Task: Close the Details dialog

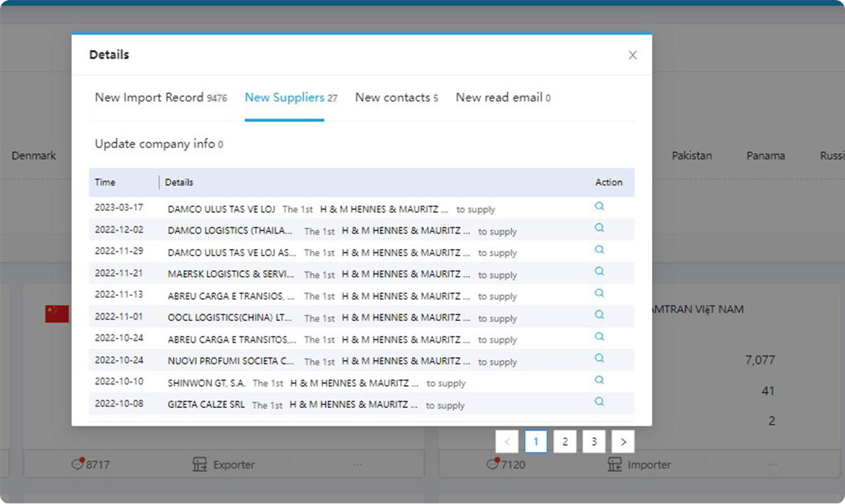Action: point(633,55)
